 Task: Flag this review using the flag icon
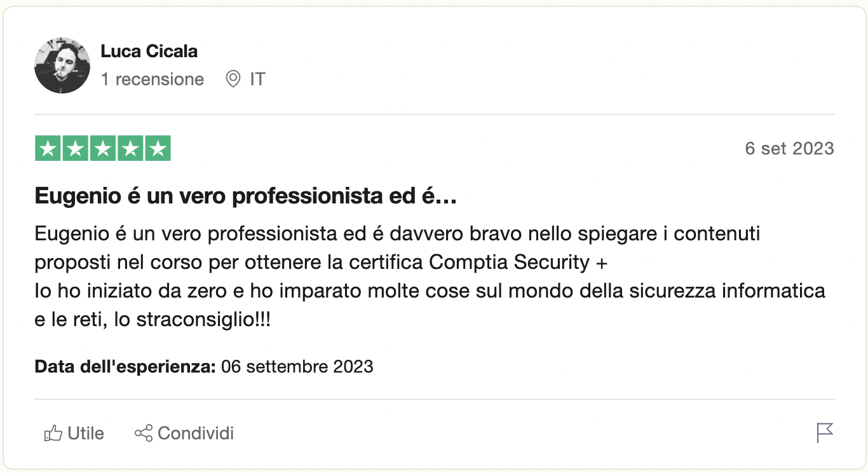tap(825, 433)
